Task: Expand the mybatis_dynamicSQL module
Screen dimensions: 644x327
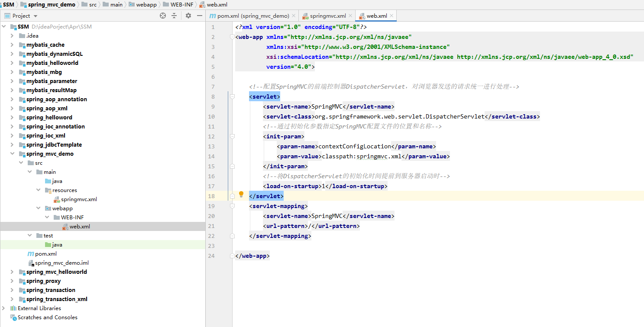Action: 13,54
